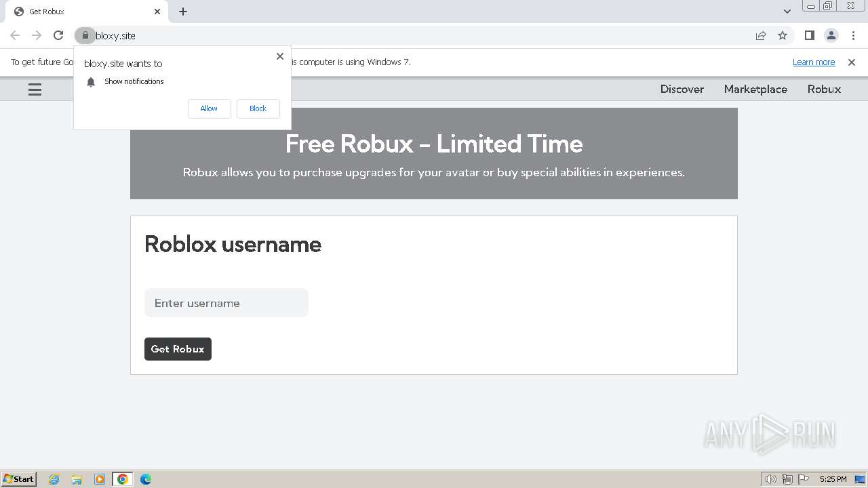Open Microsoft Edge from taskbar
The image size is (868, 488).
146,479
